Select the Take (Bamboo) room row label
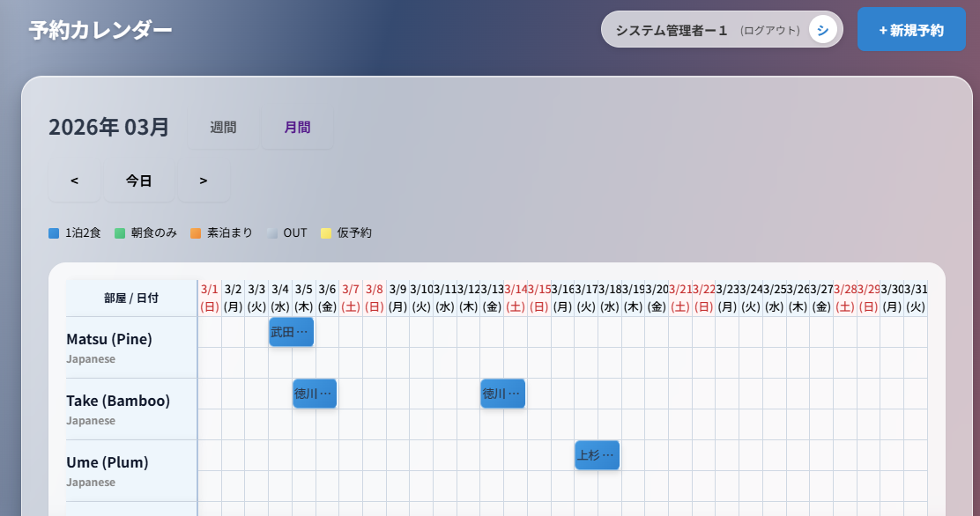980x516 pixels. click(x=118, y=402)
